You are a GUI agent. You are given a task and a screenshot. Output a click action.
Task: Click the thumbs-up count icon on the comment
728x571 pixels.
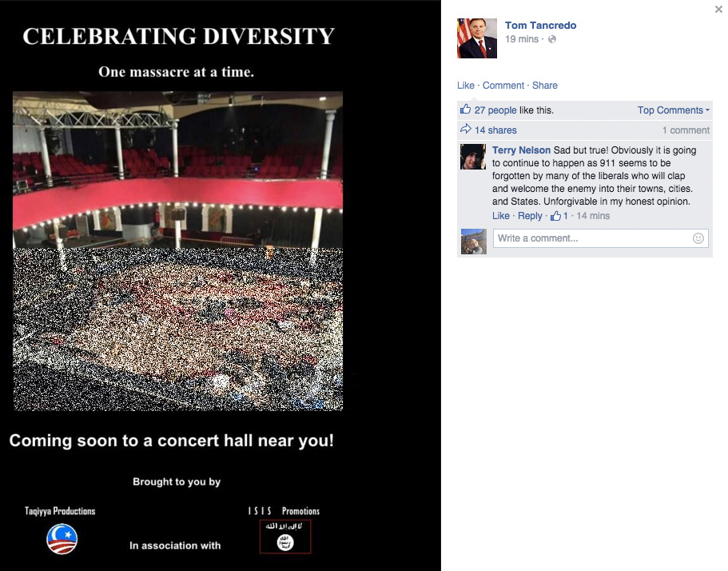coord(556,216)
